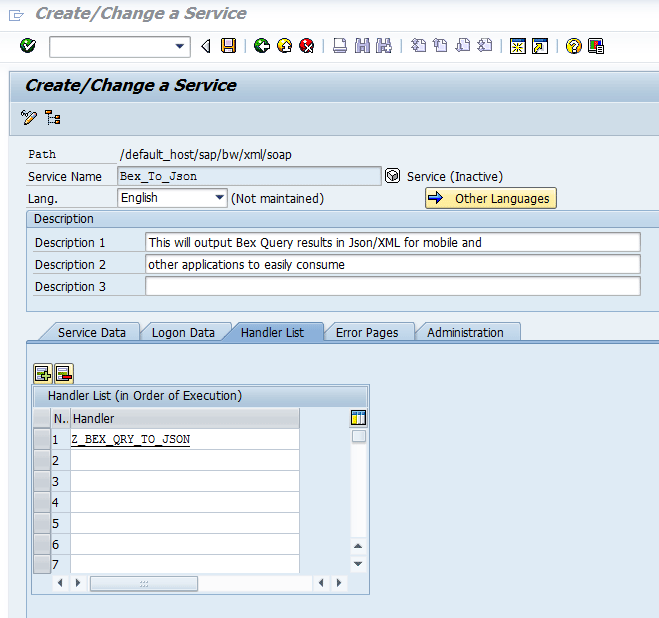This screenshot has width=659, height=618.
Task: Click the Z_BEX_QRY_TO_JSON handler entry
Action: [x=131, y=439]
